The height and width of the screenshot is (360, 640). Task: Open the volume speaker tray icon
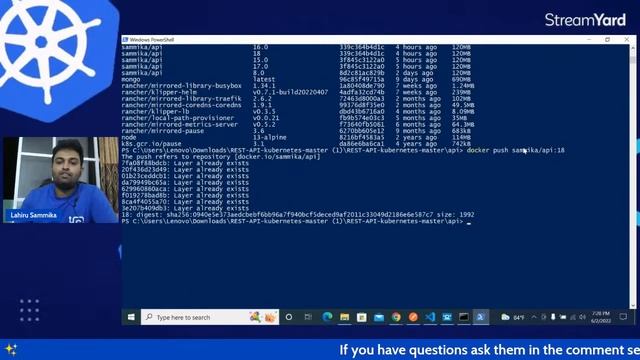pos(582,317)
